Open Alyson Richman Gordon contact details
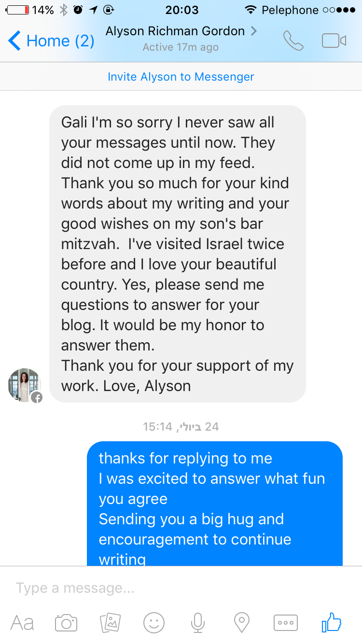Screen dimensions: 362x644 pyautogui.click(x=176, y=32)
